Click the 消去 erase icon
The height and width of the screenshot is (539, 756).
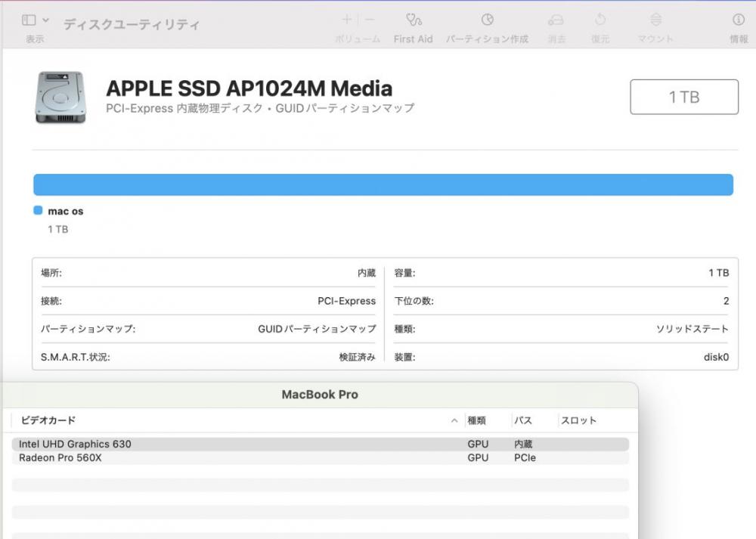pos(556,20)
